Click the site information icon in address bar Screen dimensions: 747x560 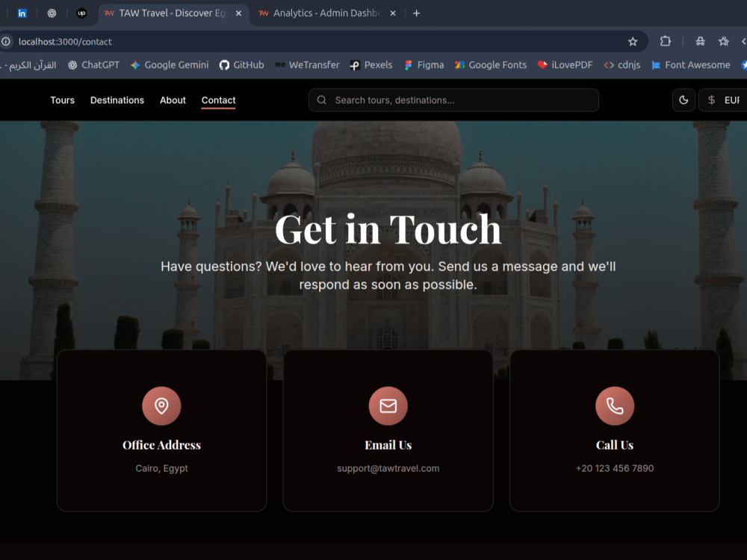coord(6,41)
